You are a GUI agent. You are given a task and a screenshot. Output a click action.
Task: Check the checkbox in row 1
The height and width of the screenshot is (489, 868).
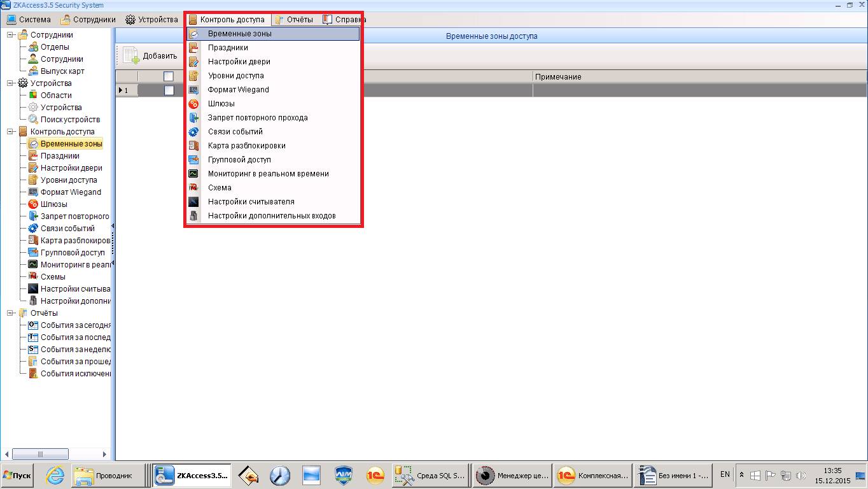pyautogui.click(x=169, y=90)
